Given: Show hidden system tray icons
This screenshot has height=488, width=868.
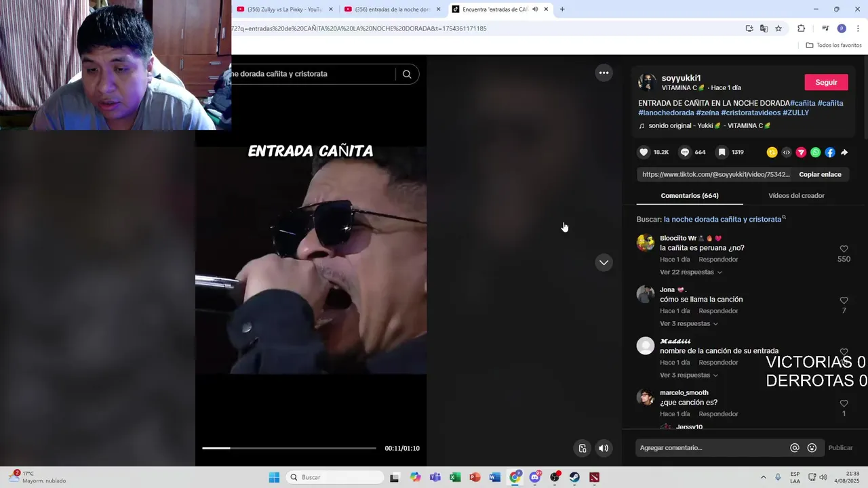Looking at the screenshot, I should [763, 477].
